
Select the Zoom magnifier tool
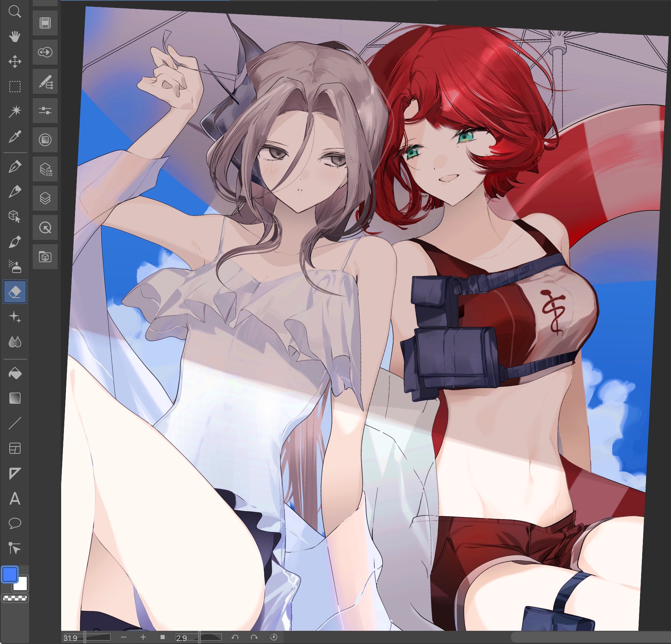pos(15,11)
